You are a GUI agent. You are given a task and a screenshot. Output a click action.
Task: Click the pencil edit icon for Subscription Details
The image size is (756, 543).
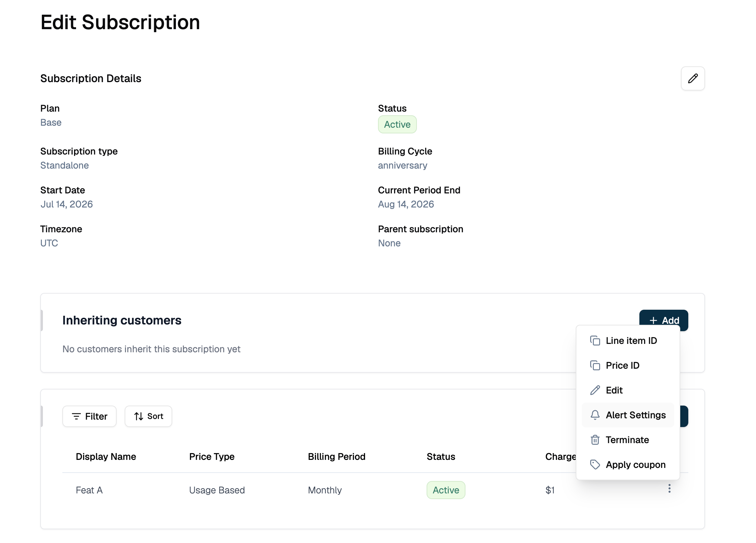(693, 78)
